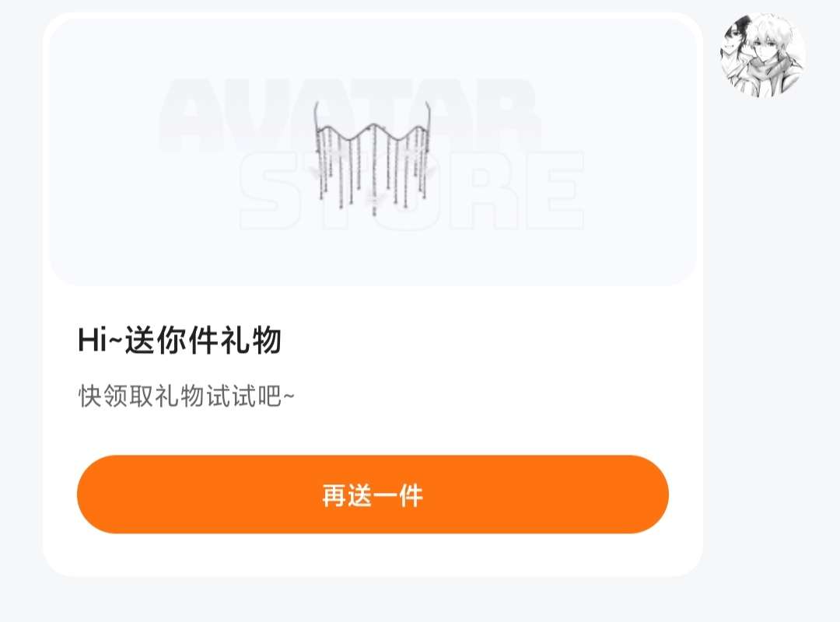Click empty area below the gift card
Screen dimensions: 840x622
coord(373,600)
